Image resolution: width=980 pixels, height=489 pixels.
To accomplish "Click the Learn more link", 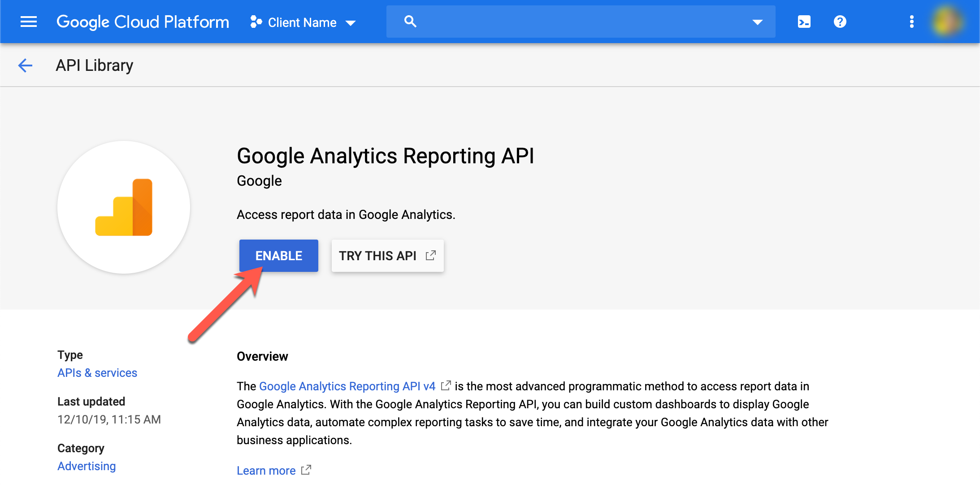I will click(266, 471).
